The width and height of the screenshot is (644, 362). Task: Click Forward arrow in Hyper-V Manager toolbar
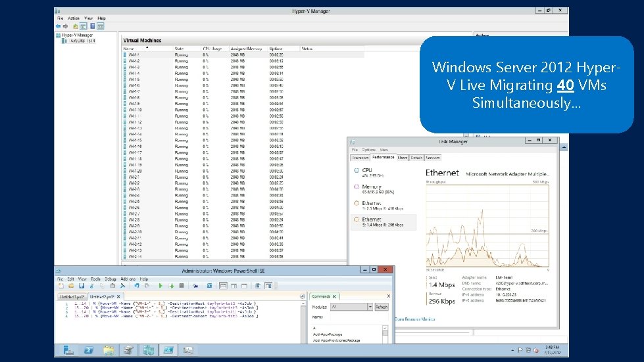pos(65,26)
